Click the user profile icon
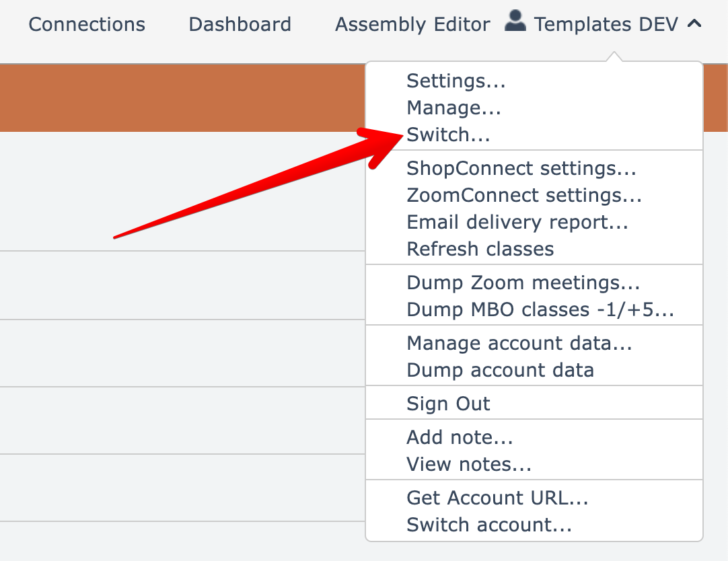This screenshot has width=728, height=561. coord(515,22)
